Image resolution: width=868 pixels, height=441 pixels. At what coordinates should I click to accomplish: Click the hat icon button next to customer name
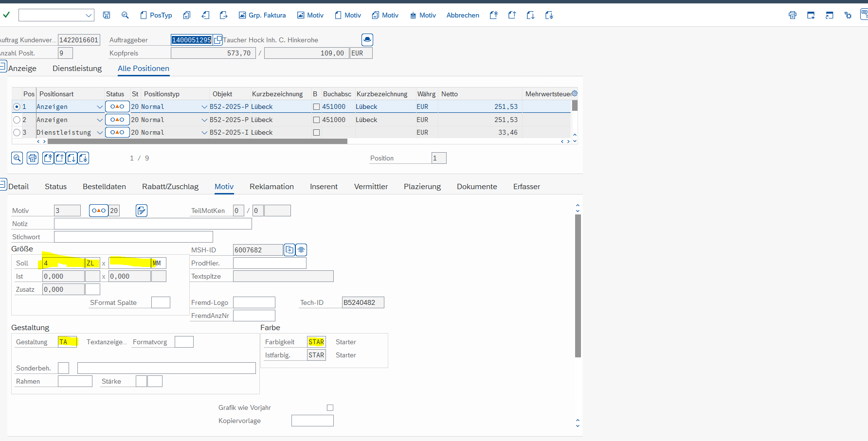367,39
